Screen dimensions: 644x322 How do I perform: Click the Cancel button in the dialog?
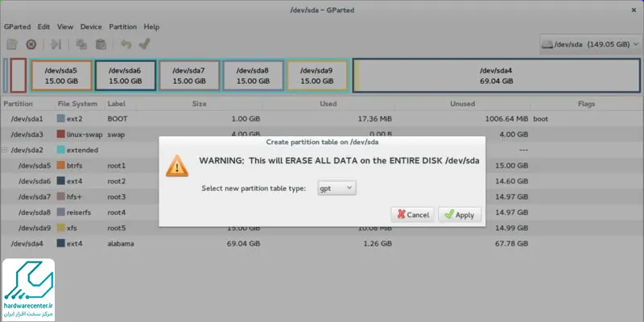click(413, 215)
